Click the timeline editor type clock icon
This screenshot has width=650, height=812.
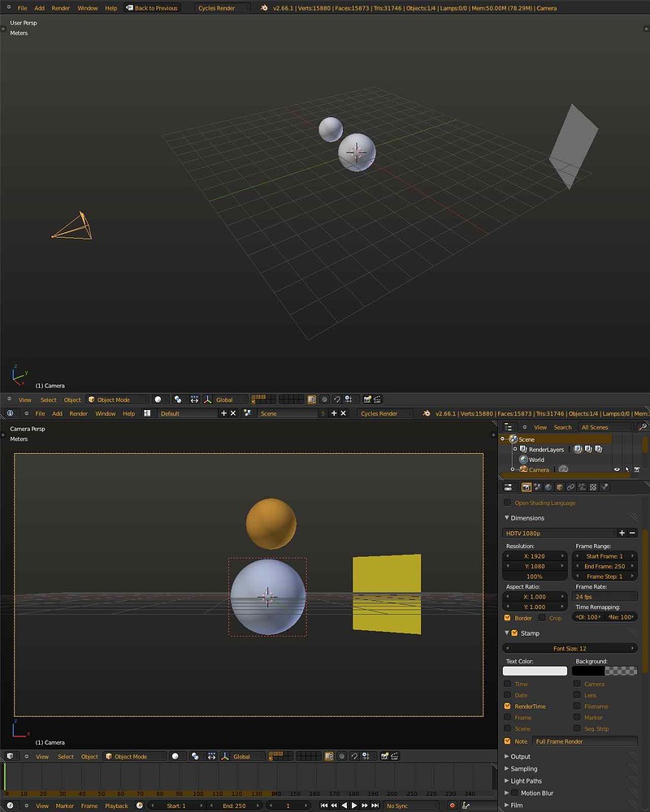pyautogui.click(x=10, y=806)
